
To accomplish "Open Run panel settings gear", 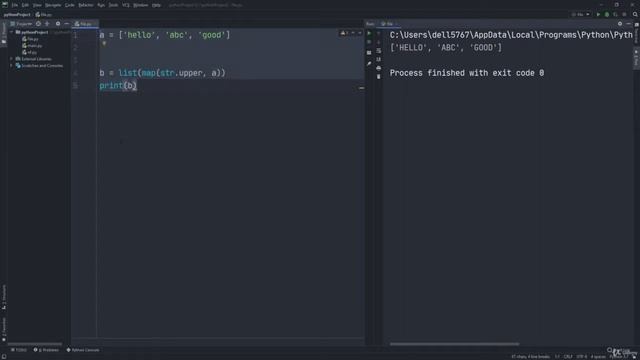I will (x=620, y=24).
